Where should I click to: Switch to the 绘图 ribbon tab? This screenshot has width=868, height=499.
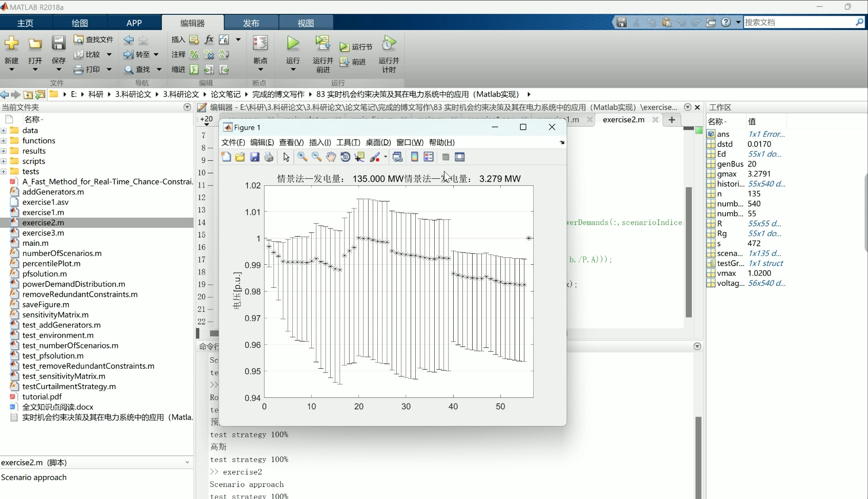[x=80, y=23]
